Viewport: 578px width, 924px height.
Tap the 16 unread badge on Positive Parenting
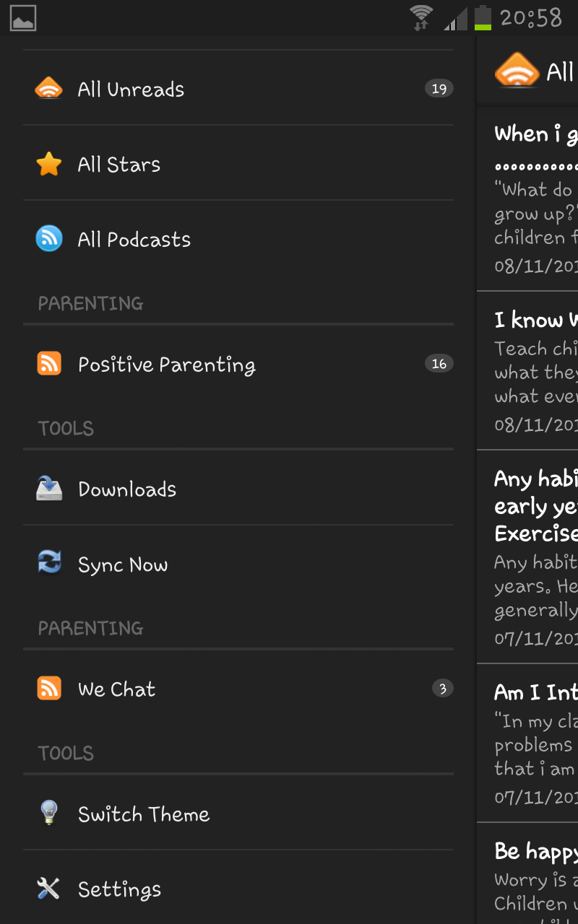(x=439, y=364)
